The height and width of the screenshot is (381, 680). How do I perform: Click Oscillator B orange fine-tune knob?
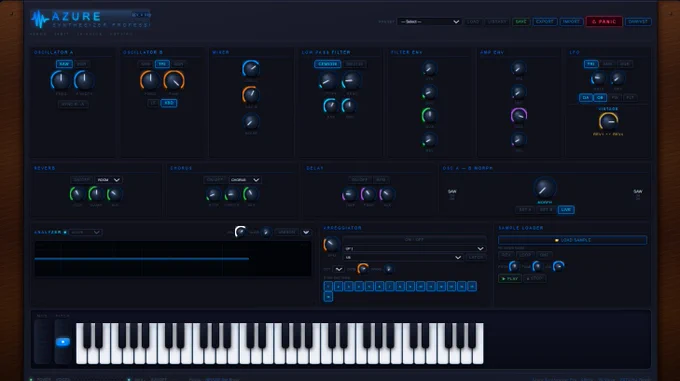point(174,81)
